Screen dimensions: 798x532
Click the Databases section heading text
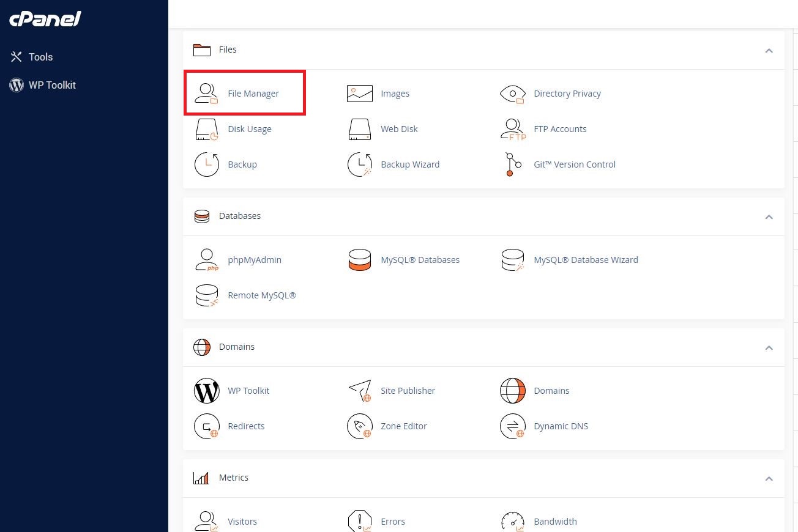coord(240,216)
